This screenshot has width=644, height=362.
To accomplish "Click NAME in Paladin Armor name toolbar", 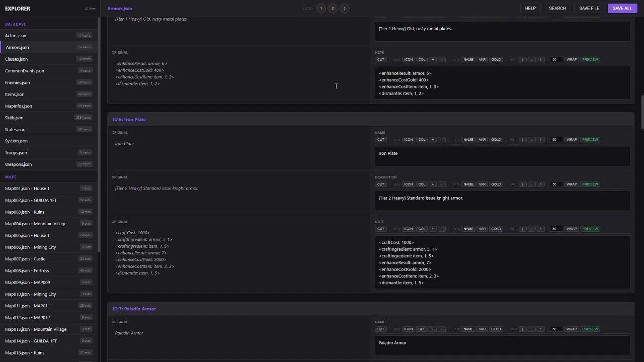I will [x=468, y=329].
